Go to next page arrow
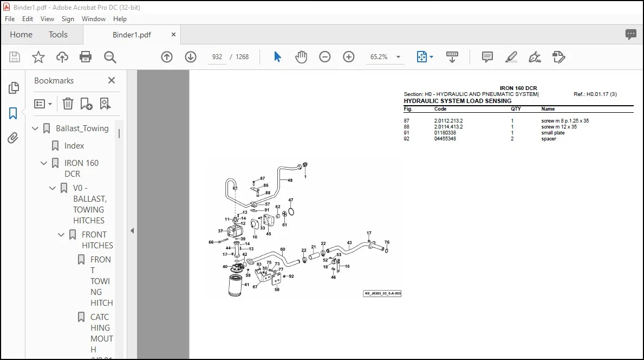 click(x=191, y=57)
